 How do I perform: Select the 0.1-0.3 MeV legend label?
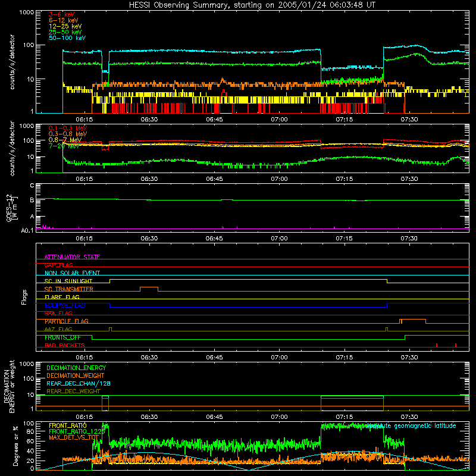[68, 128]
